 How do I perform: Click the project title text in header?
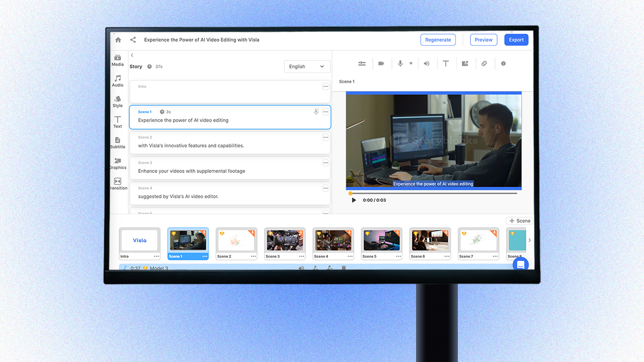pyautogui.click(x=202, y=40)
